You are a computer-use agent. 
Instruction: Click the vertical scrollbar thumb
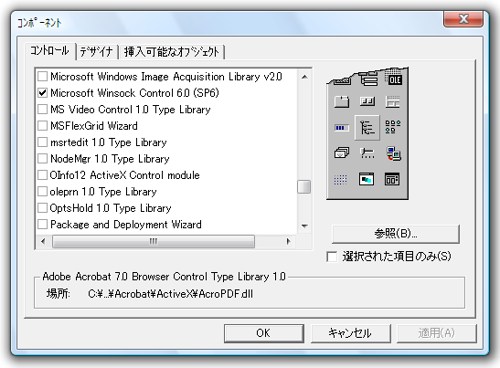(x=304, y=187)
